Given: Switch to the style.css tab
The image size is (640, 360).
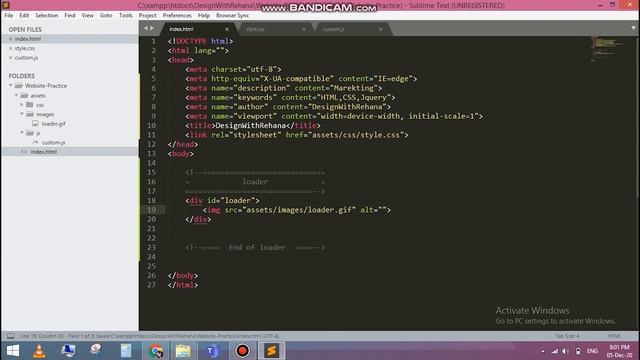Looking at the screenshot, I should coord(273,29).
